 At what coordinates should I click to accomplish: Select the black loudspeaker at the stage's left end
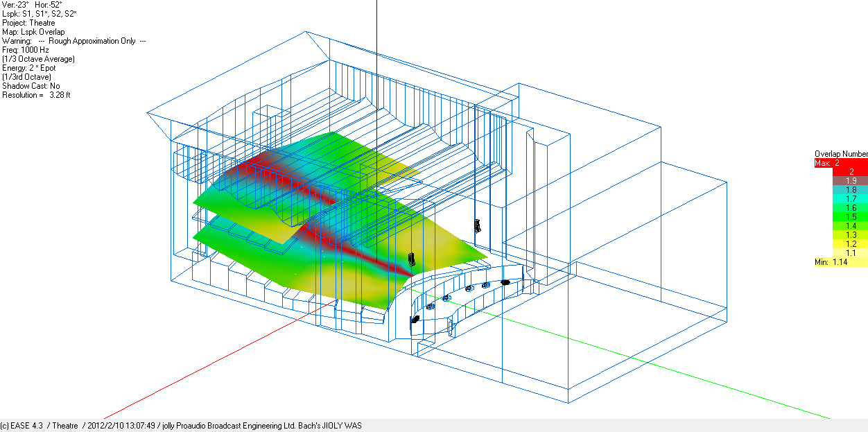click(415, 320)
